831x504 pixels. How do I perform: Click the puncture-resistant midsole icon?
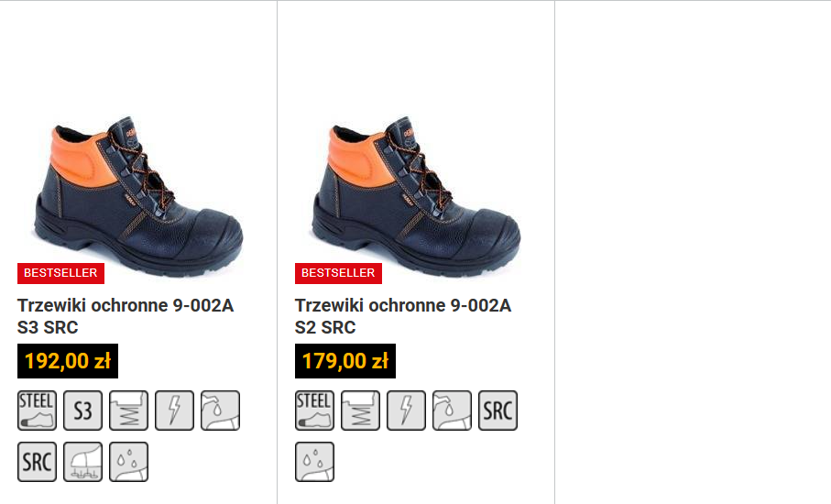(x=82, y=462)
